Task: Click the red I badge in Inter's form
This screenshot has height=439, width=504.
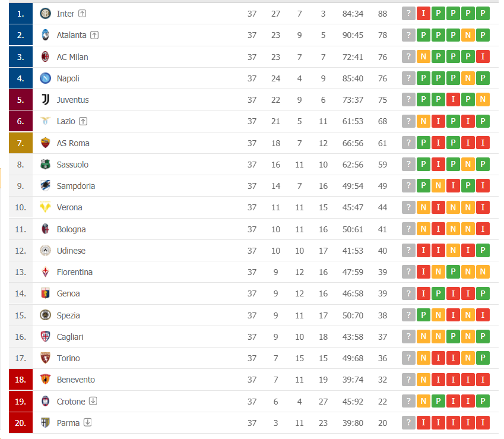Action: pos(423,14)
